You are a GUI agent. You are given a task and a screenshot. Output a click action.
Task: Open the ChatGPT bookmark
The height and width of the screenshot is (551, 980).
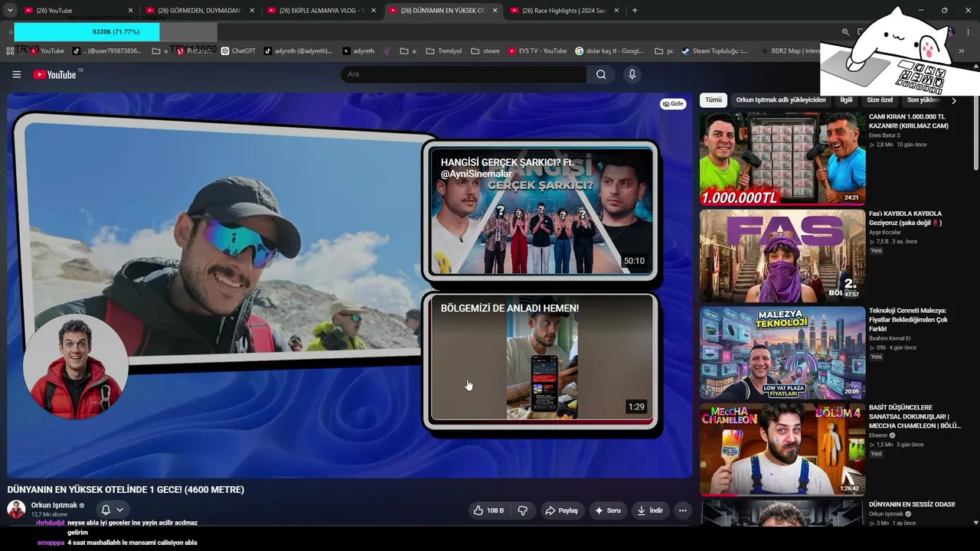click(x=238, y=51)
